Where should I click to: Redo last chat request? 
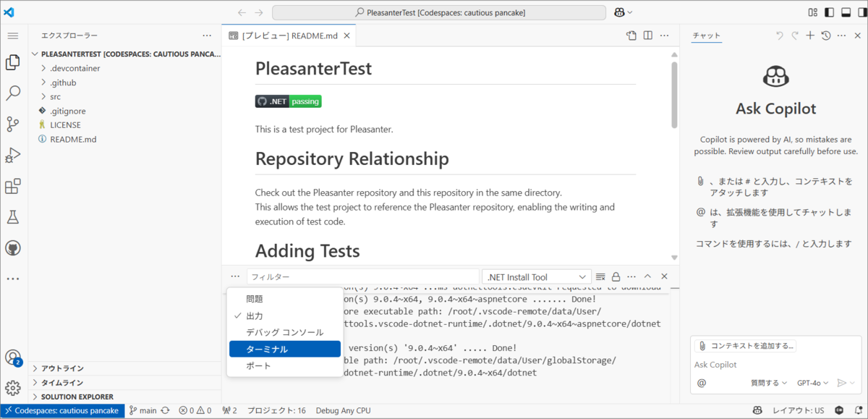pos(794,35)
